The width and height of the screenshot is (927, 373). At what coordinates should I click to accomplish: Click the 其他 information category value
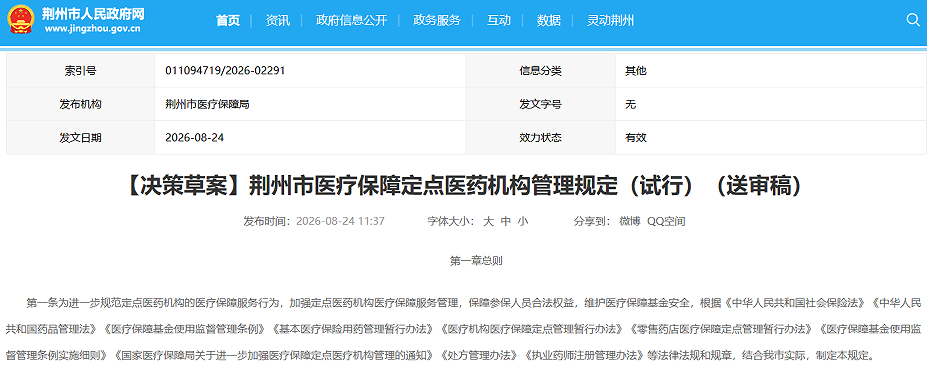click(x=636, y=71)
